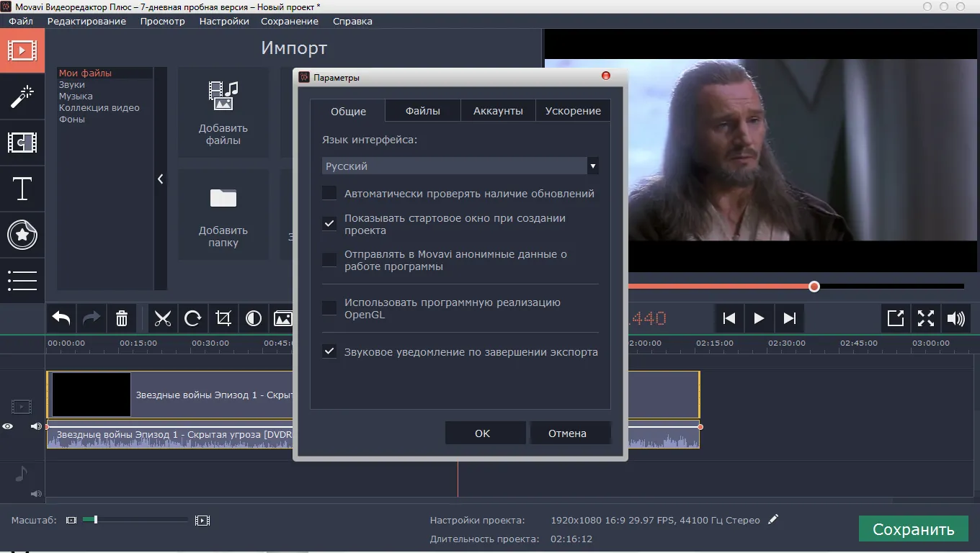This screenshot has width=980, height=553.
Task: Open the Справка menu
Action: [x=352, y=21]
